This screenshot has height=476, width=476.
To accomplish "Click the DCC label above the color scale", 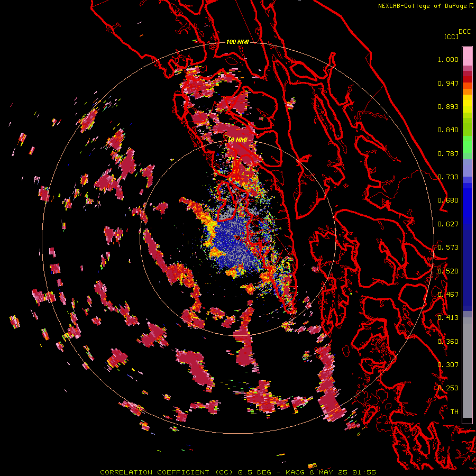I will [x=464, y=32].
